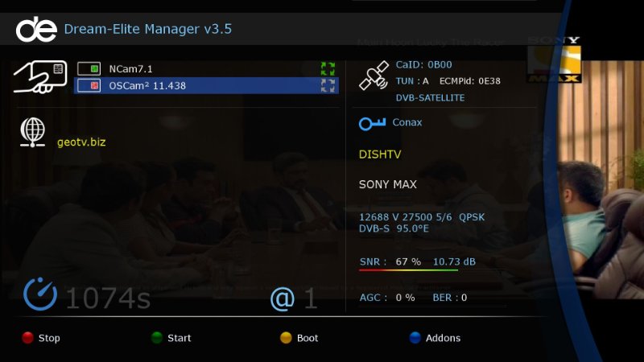The width and height of the screenshot is (644, 362).
Task: Click the green arrows icon beside NCam7.1
Action: tap(327, 69)
